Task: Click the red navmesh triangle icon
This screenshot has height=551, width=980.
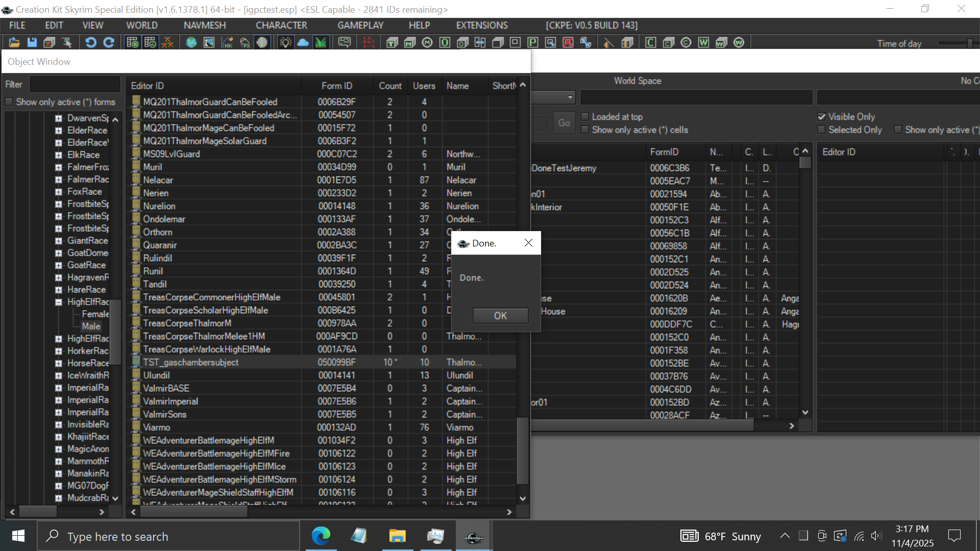Action: (x=369, y=43)
